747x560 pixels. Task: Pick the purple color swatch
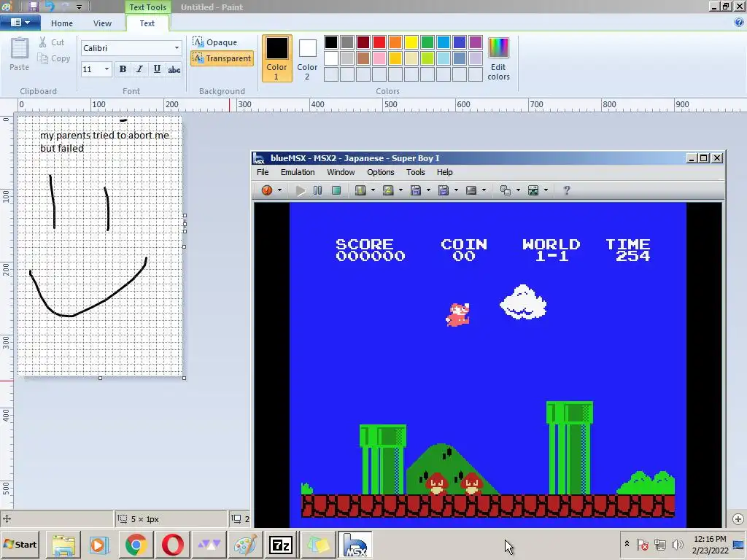[x=476, y=42]
